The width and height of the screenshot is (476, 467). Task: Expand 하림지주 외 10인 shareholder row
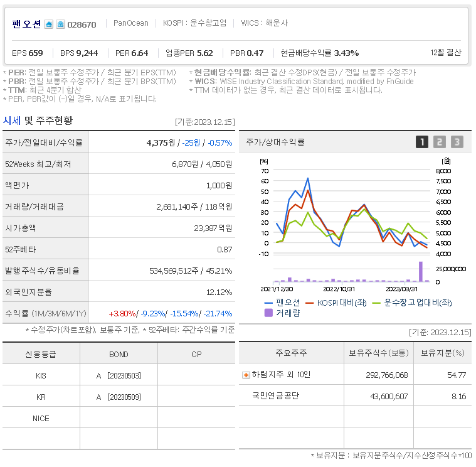pos(246,375)
